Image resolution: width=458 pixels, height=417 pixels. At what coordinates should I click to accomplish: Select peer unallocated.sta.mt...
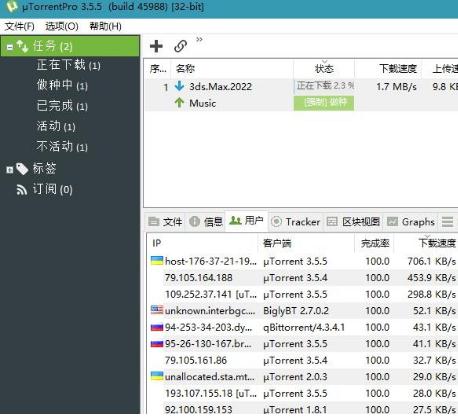pos(303,377)
